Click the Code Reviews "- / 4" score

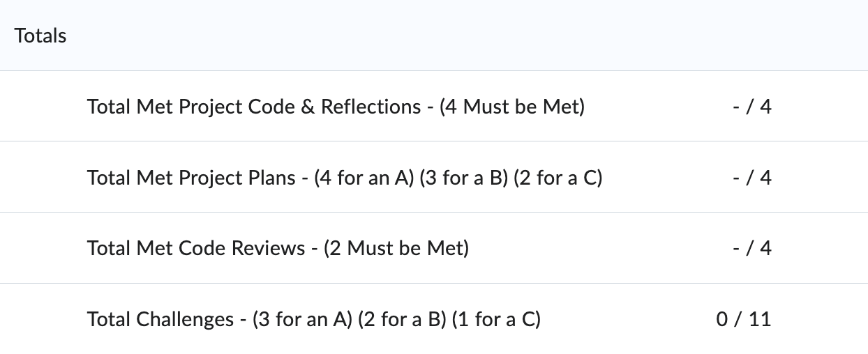click(x=752, y=248)
